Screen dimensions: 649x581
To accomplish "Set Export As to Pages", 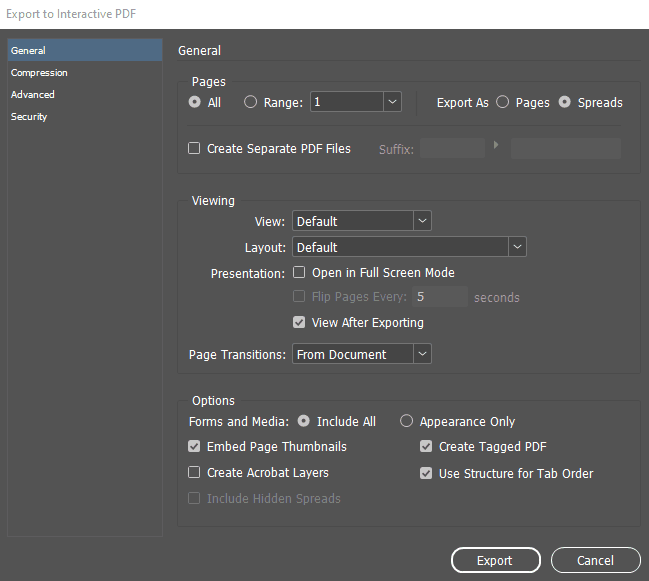I will (502, 102).
